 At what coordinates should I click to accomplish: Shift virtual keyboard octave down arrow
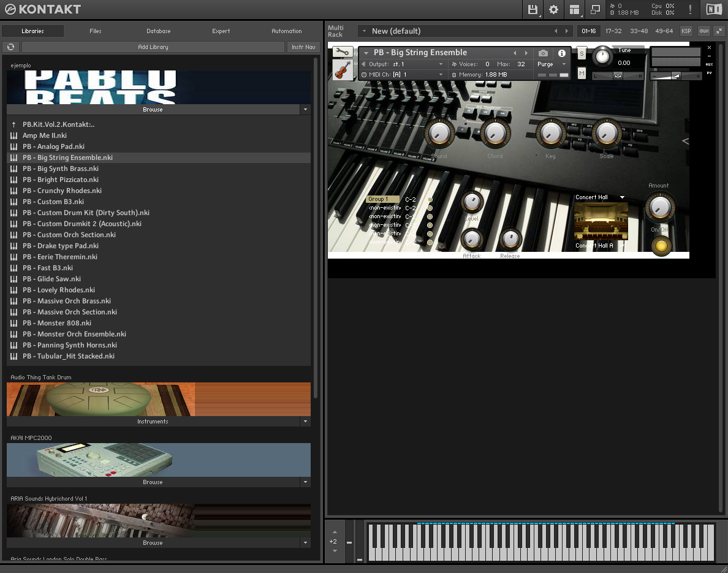click(x=335, y=551)
